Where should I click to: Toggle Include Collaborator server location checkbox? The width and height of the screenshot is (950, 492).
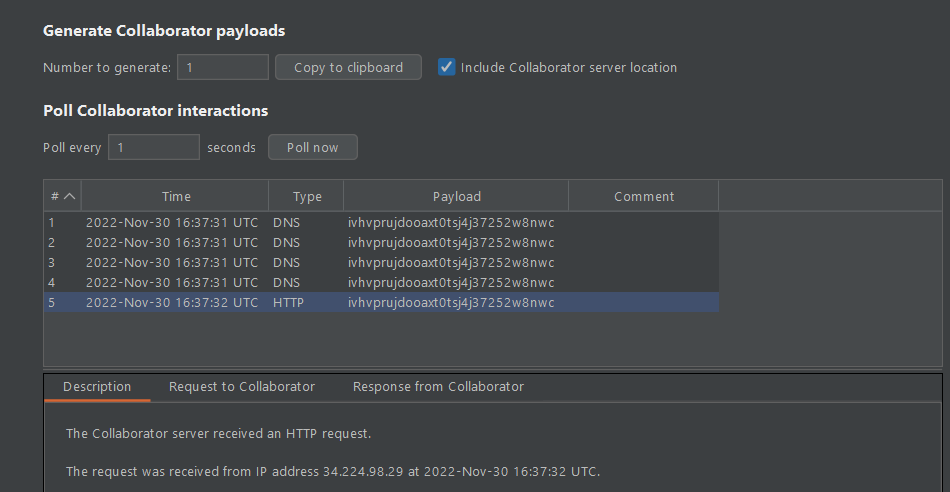(x=447, y=68)
